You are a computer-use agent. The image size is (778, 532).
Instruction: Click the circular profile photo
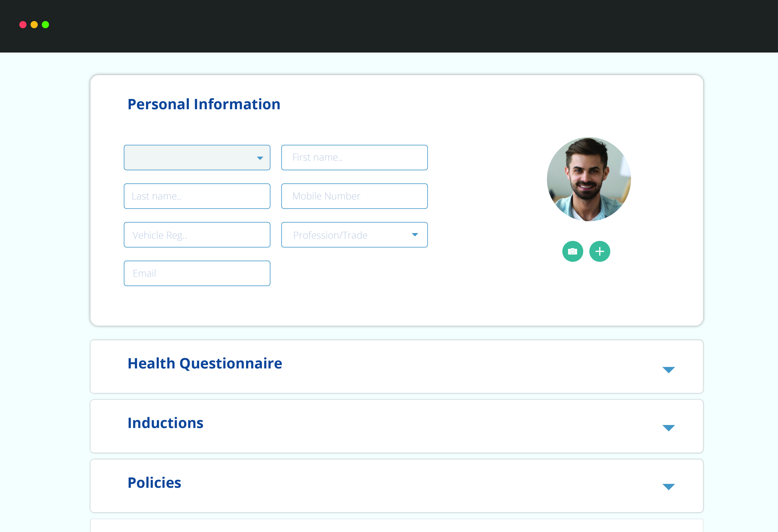click(x=588, y=179)
